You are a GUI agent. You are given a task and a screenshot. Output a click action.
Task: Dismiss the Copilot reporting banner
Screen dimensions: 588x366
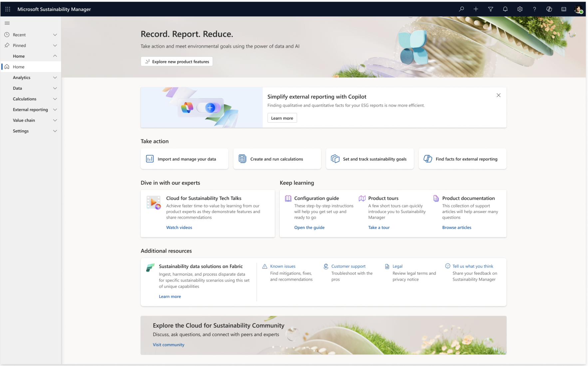498,95
